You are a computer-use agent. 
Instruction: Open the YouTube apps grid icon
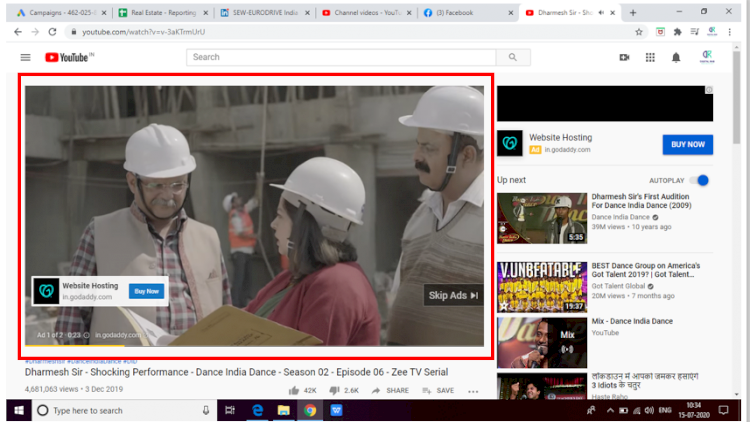(x=650, y=58)
